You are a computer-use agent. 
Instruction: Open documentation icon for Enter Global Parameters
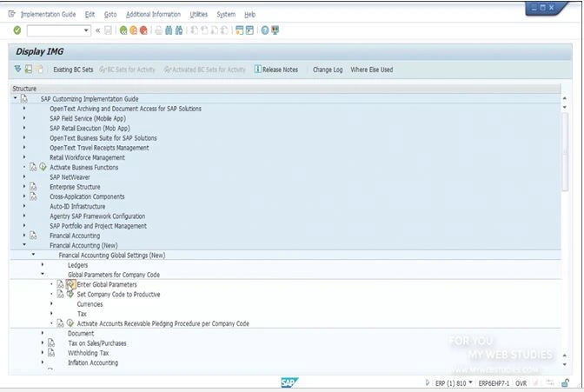coord(60,285)
